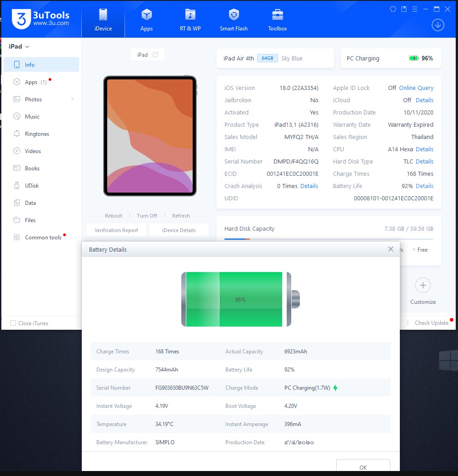The width and height of the screenshot is (458, 476).
Task: Click the edit device name icon beside iPad
Action: pos(155,55)
